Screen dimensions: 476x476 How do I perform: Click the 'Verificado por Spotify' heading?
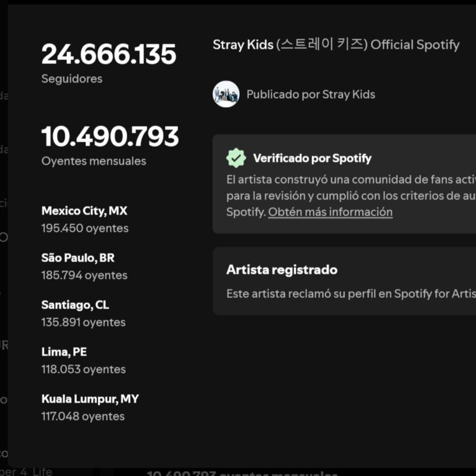tap(312, 158)
